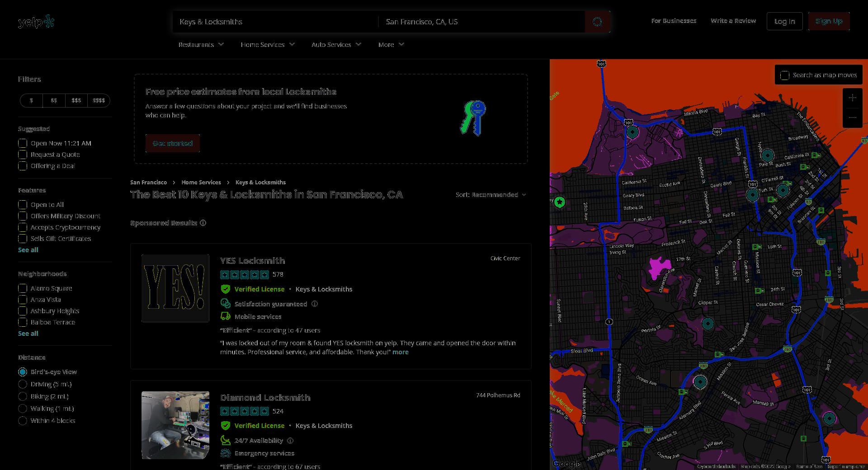Filter by $$$$ price
The width and height of the screenshot is (868, 470).
pos(99,100)
